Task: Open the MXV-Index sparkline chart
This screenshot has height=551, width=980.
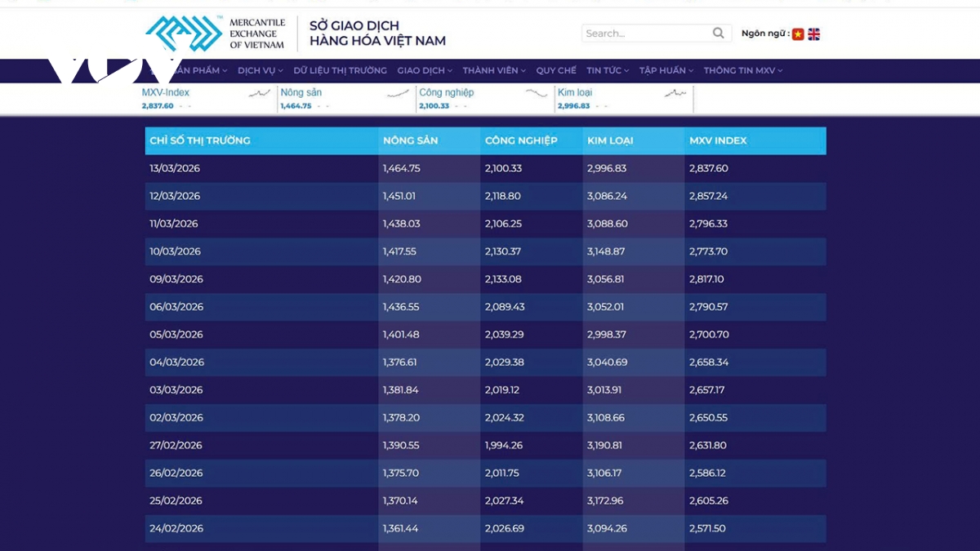Action: pos(259,93)
